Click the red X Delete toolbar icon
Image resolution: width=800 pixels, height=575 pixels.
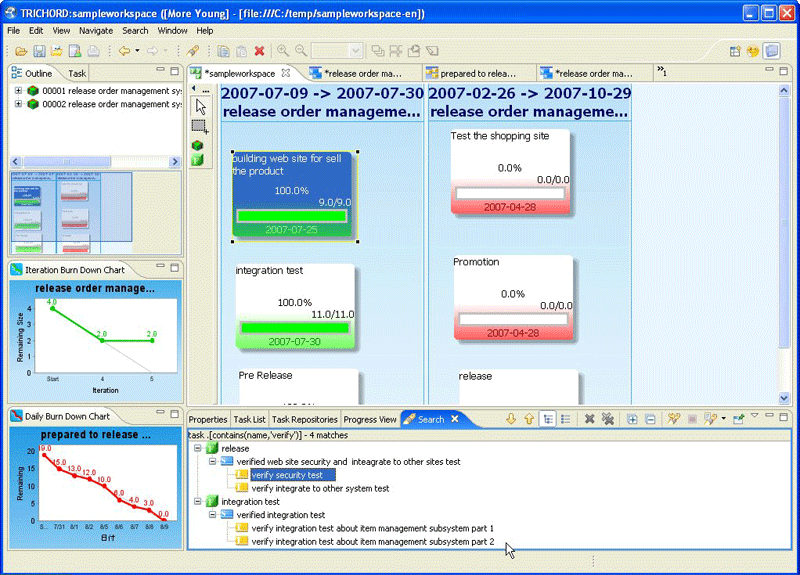(x=259, y=51)
